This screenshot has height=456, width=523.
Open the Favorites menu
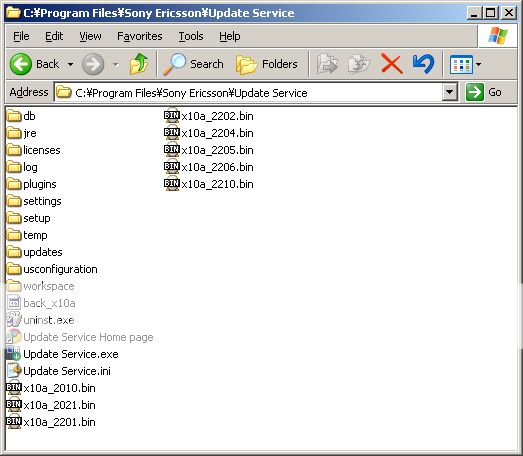139,36
